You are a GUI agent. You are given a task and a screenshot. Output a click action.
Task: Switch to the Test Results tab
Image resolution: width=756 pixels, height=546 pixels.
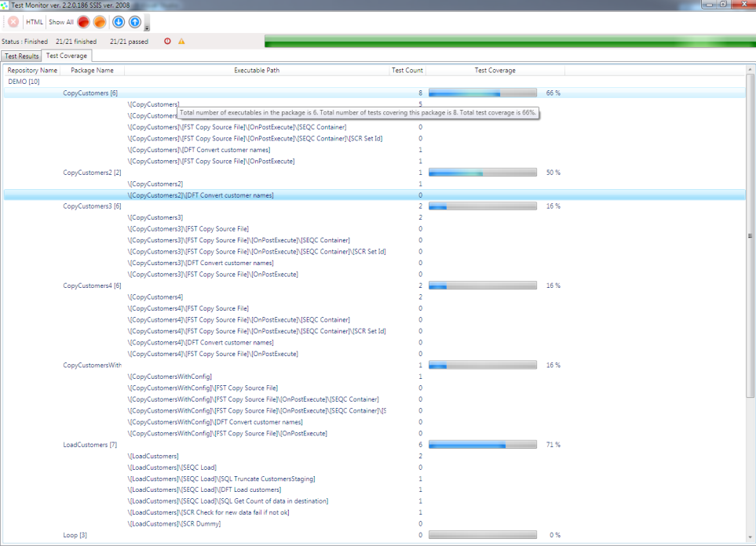(21, 56)
